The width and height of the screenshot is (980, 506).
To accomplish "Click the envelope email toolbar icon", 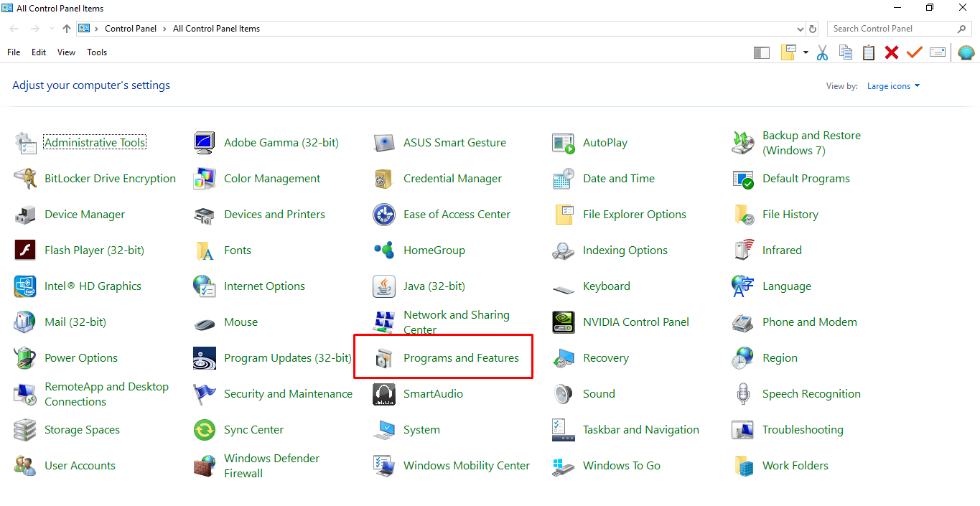I will tap(938, 52).
